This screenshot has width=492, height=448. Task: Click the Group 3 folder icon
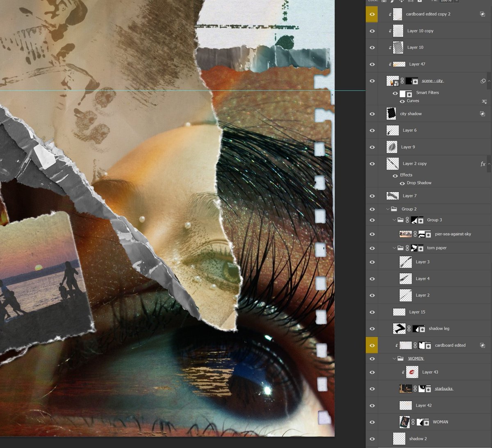[x=401, y=220]
